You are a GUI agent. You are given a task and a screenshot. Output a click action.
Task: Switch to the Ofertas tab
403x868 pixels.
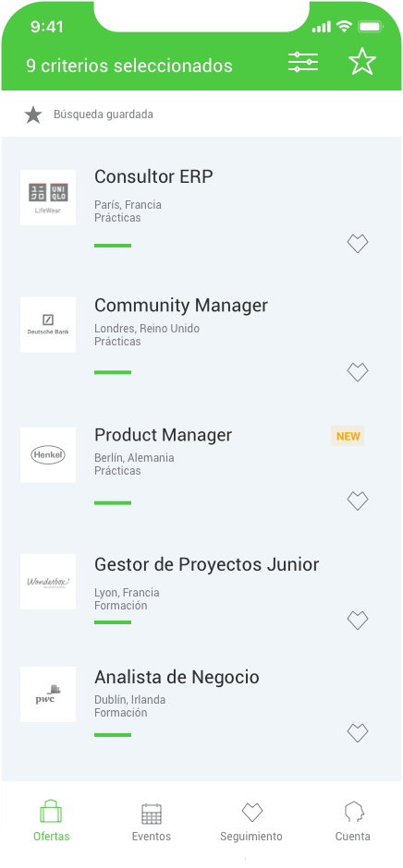[x=51, y=821]
